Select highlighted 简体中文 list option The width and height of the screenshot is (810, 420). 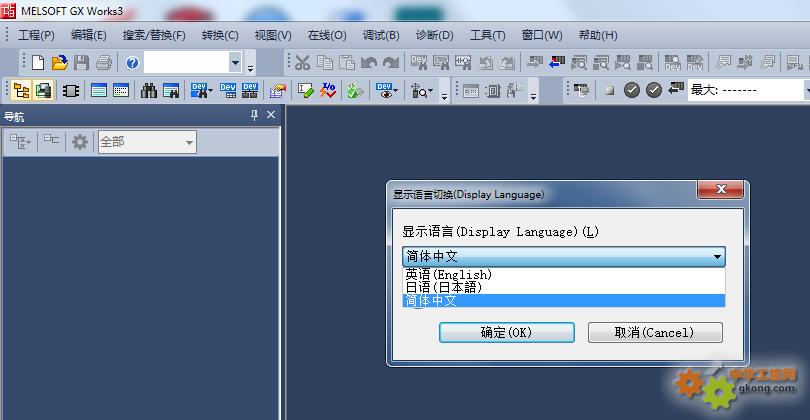pos(564,301)
